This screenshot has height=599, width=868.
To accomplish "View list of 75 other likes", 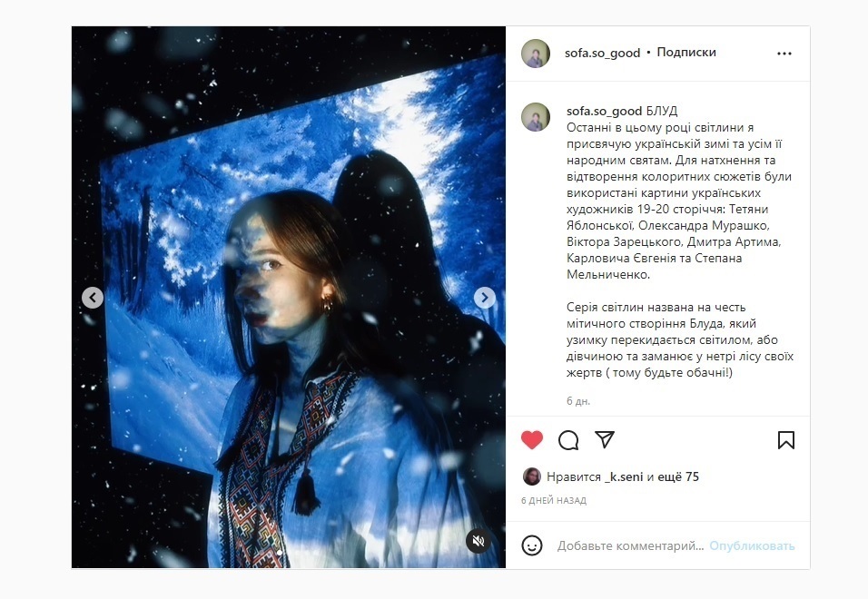I will [x=679, y=476].
